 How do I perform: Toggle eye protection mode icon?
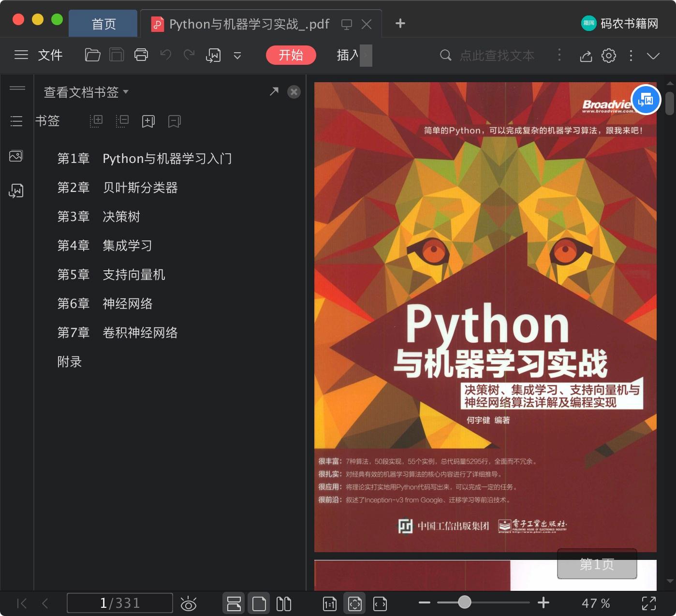(x=188, y=603)
